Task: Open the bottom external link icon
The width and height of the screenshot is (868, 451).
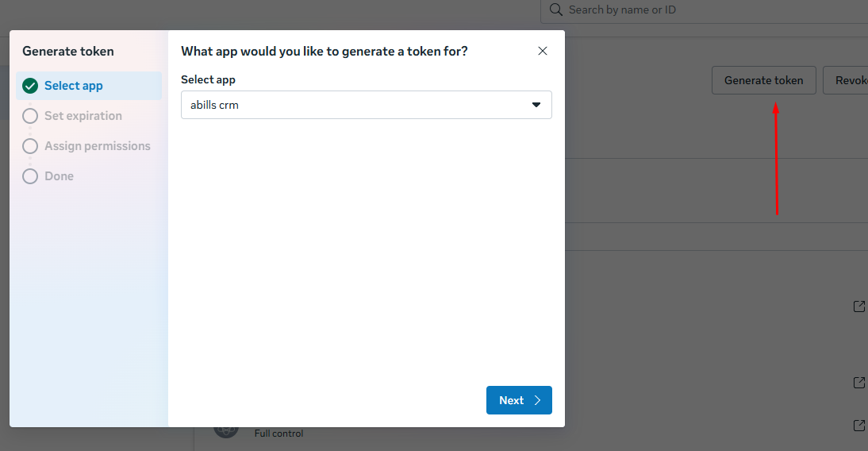Action: [x=858, y=425]
